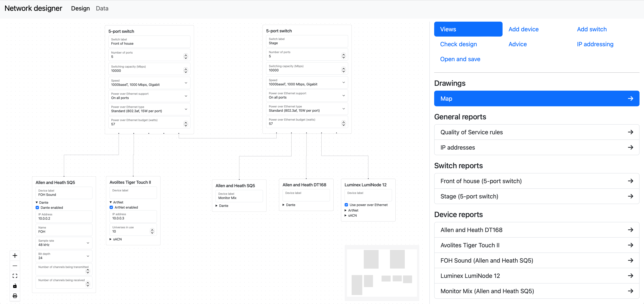
Task: Click Device label field showing Monitor Mix
Action: click(x=239, y=196)
